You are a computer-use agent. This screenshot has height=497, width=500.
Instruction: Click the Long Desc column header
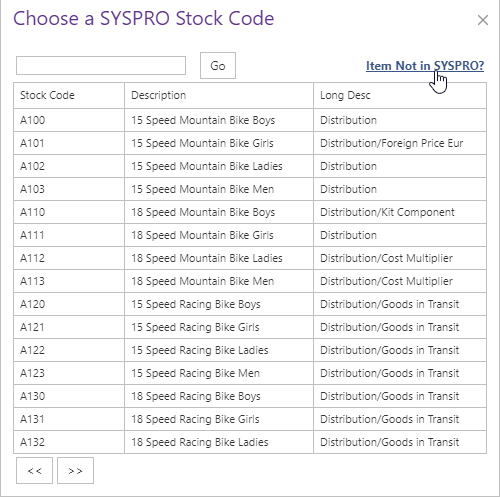click(x=345, y=95)
